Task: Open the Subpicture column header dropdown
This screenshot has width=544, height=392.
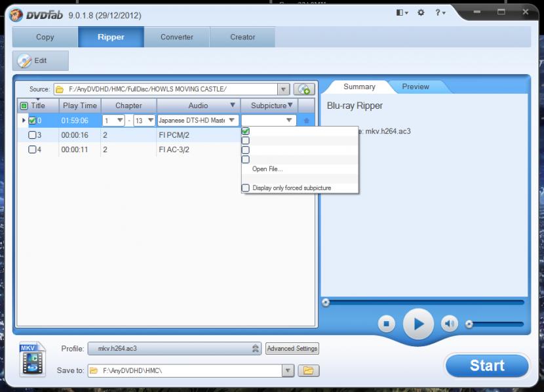Action: click(290, 105)
